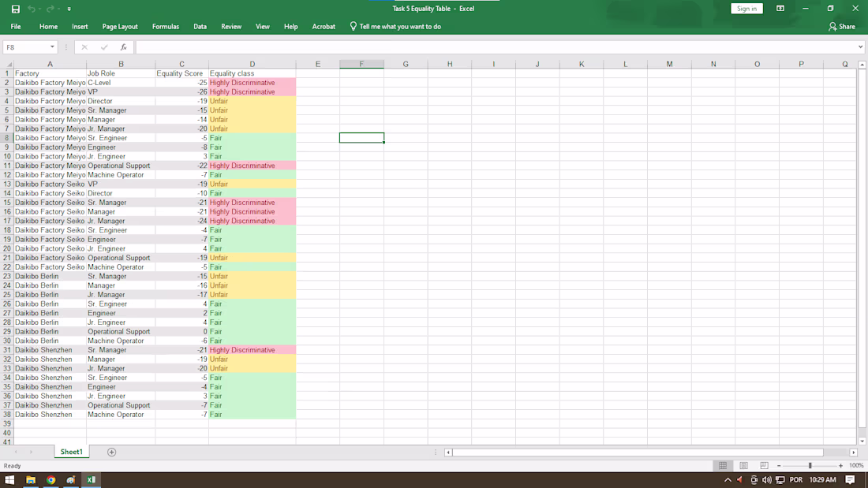The image size is (868, 488).
Task: Click the 100% zoom level
Action: click(856, 466)
